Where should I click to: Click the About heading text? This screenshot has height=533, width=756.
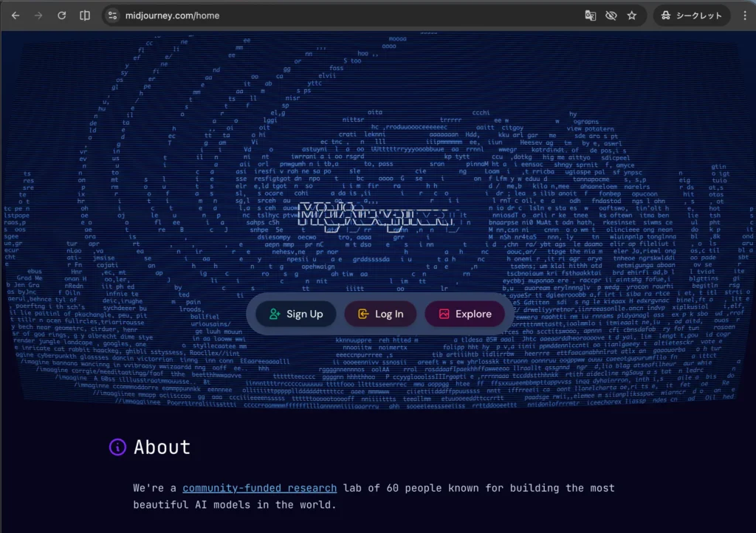coord(162,447)
